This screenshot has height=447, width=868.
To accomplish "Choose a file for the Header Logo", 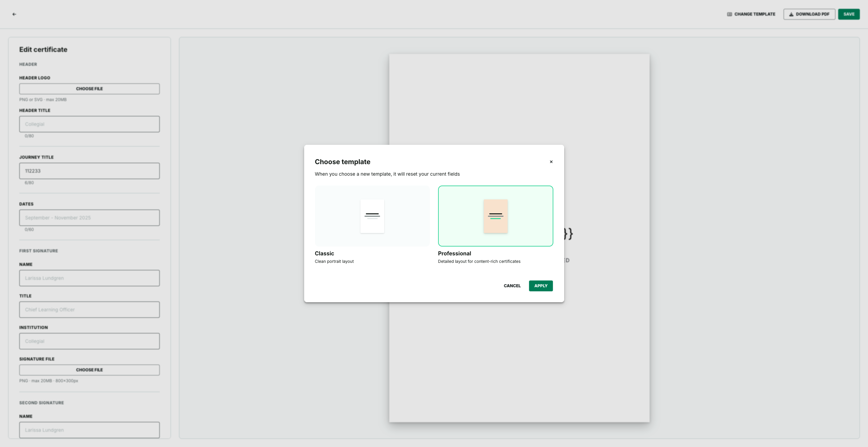I will tap(89, 89).
